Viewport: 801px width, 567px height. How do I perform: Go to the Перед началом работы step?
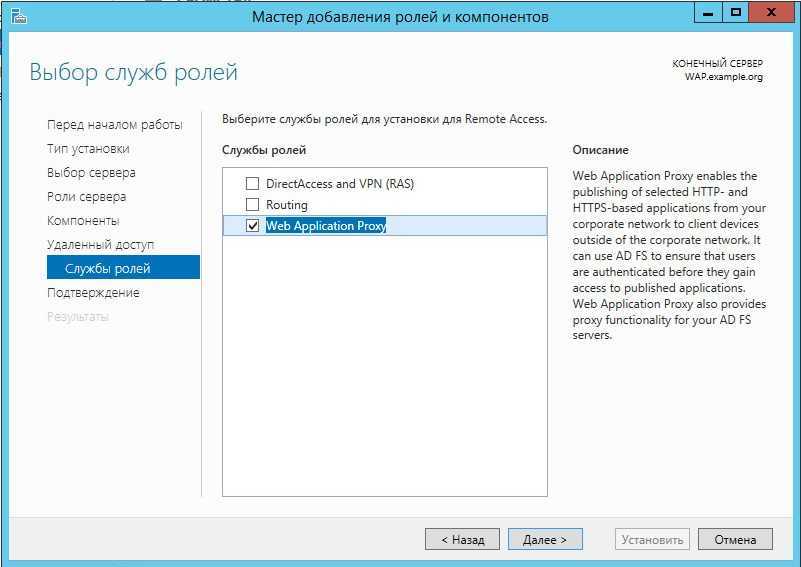[114, 125]
